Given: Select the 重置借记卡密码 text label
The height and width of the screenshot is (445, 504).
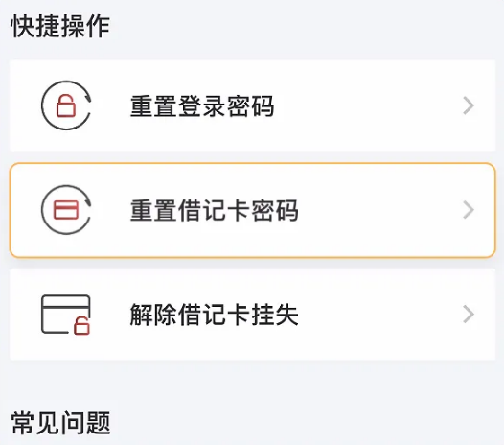Looking at the screenshot, I should tap(214, 210).
